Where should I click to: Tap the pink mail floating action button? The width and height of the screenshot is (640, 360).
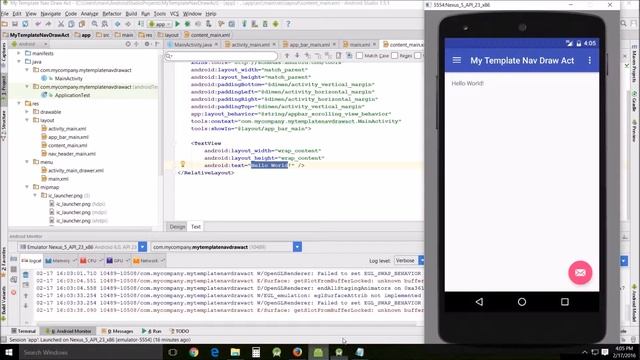[x=580, y=273]
